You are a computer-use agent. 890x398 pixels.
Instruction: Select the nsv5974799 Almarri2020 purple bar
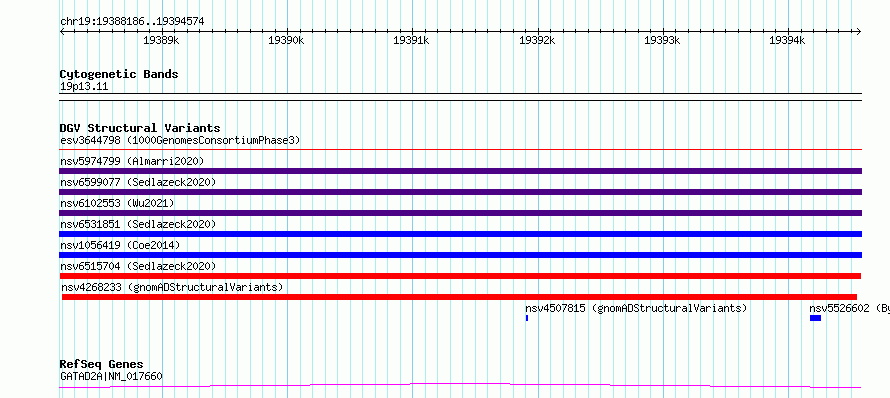point(461,171)
